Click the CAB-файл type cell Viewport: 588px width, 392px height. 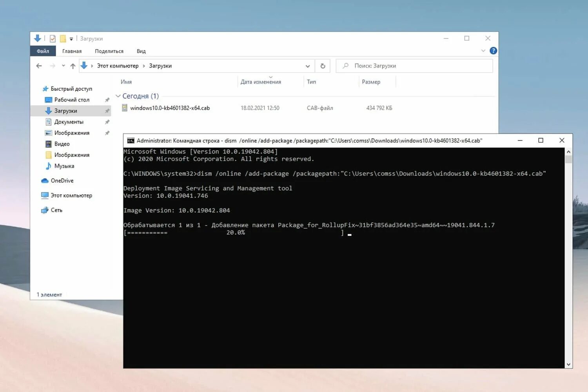point(320,108)
